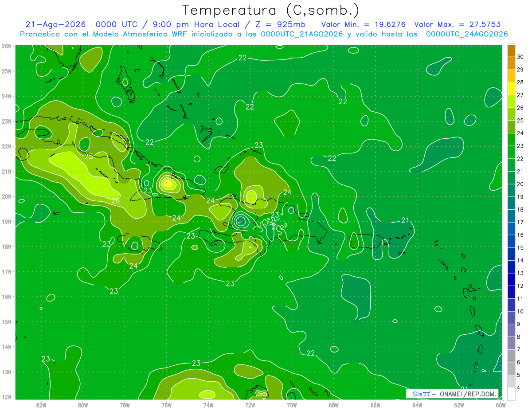Click the "62W" longitude axis label
Viewport: 532px width, 411px height.
459,405
